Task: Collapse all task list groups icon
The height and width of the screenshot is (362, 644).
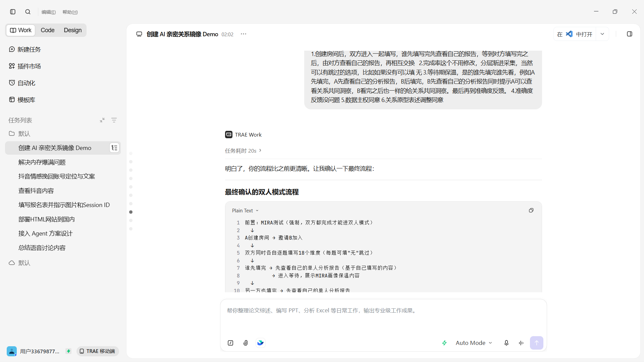Action: 102,120
